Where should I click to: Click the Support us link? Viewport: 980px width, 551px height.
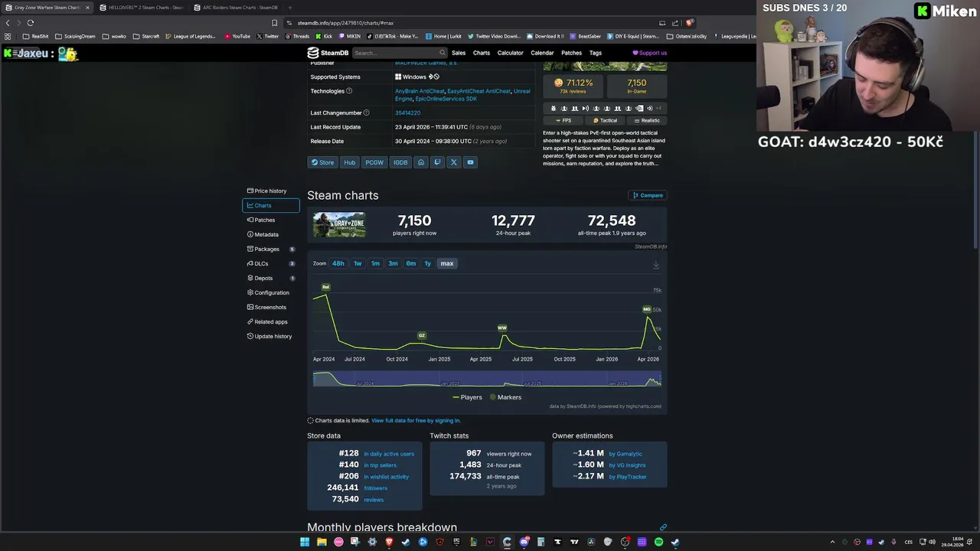649,53
